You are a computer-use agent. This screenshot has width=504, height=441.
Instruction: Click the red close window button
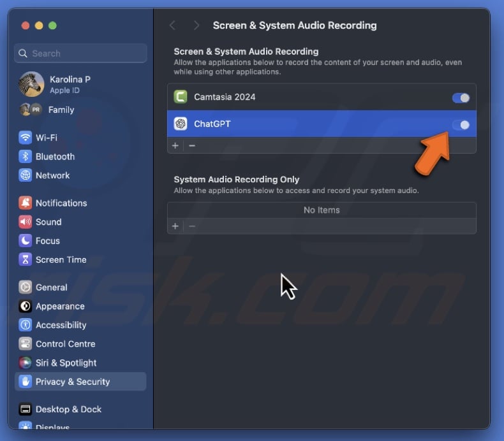[26, 25]
